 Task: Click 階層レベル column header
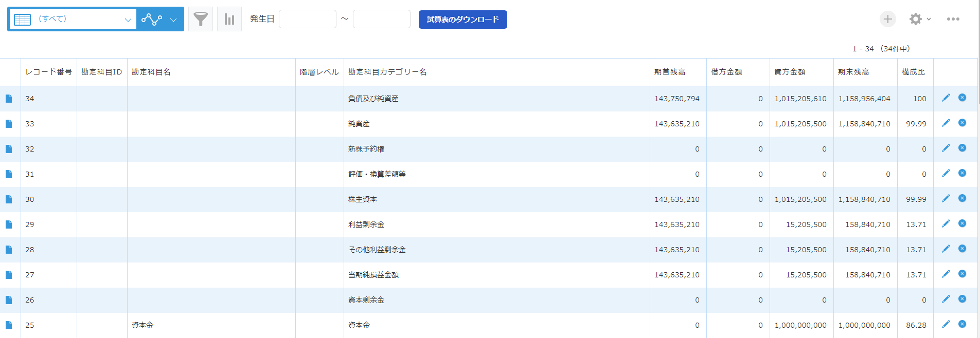(319, 72)
